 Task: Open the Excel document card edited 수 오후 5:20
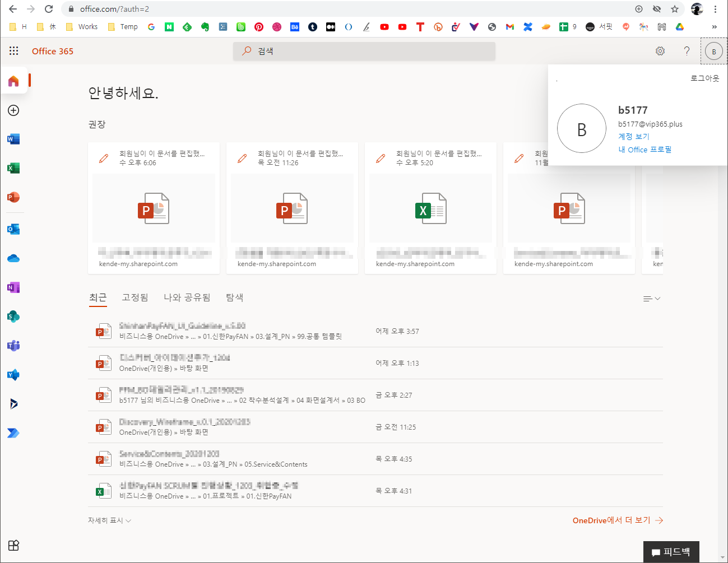tap(430, 208)
